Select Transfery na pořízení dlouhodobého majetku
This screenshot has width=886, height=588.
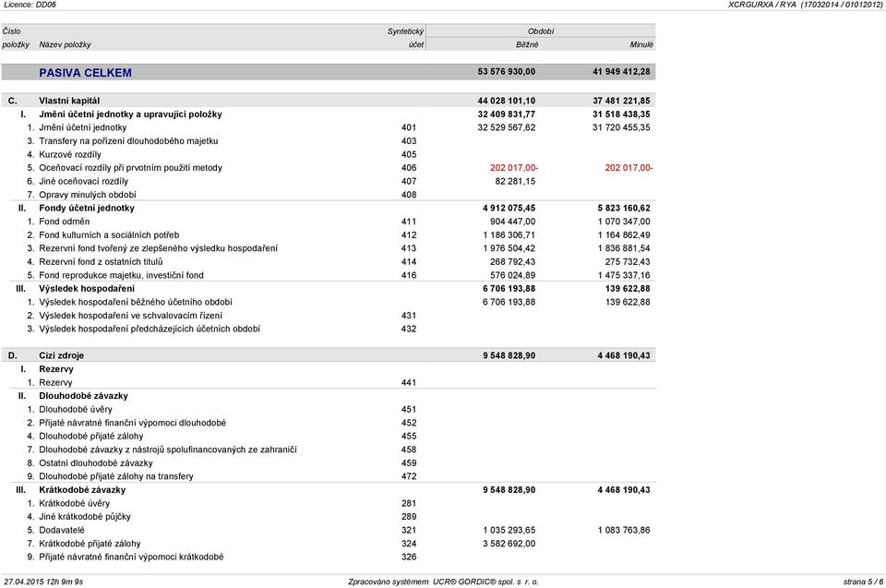point(128,141)
